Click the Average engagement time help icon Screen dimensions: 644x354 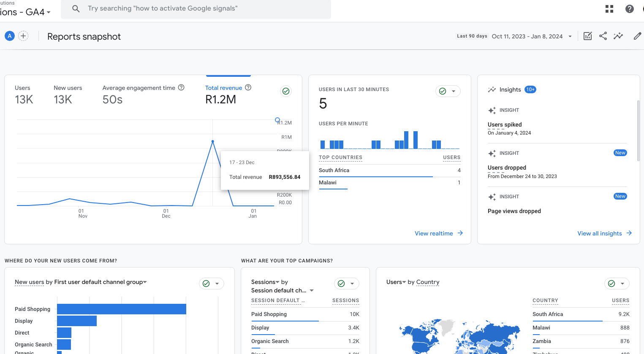point(181,87)
